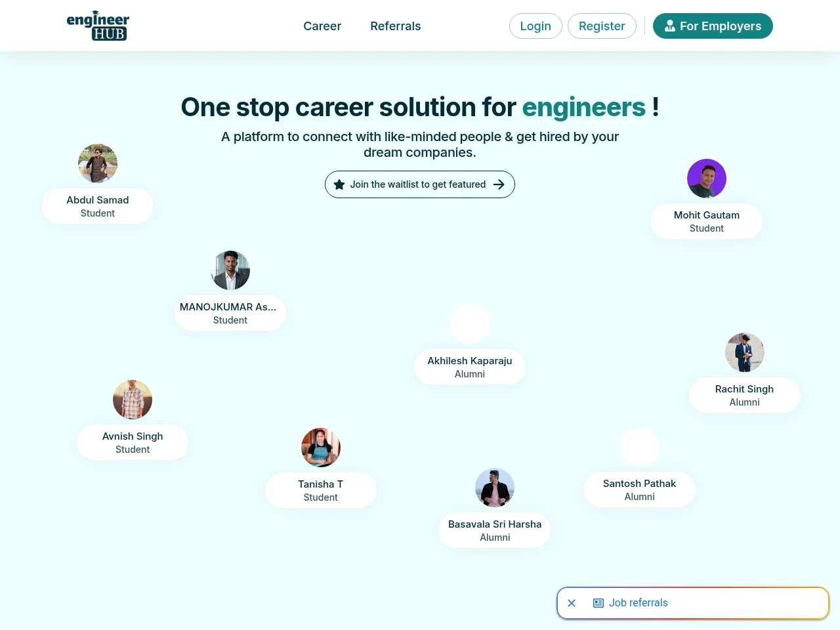Select Mohit Gautam's profile photo
Viewport: 840px width, 630px height.
(x=707, y=178)
